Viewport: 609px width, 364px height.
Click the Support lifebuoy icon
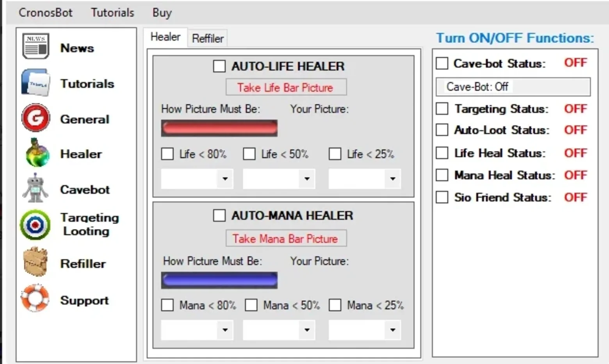pos(35,298)
